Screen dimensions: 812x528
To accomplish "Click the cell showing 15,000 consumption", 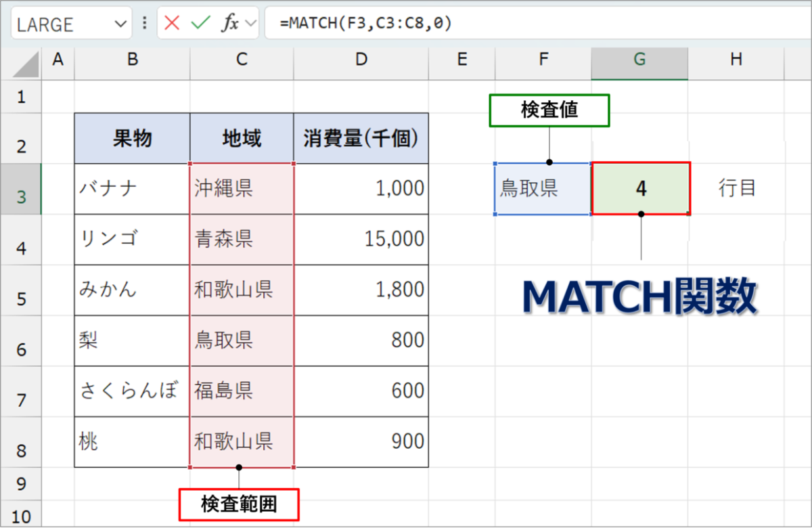I will [361, 239].
